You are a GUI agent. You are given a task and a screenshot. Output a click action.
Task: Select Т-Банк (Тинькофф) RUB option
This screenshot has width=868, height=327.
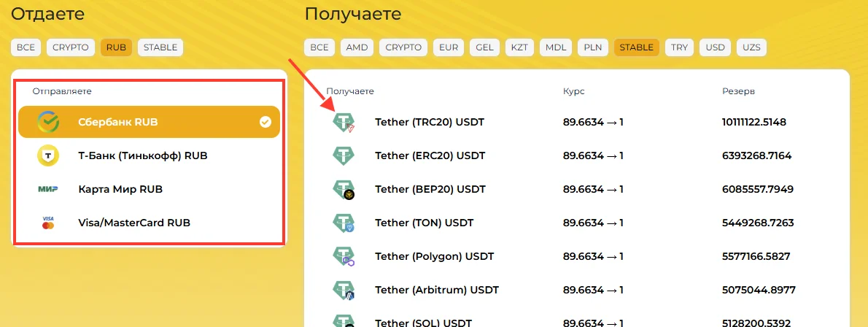pyautogui.click(x=149, y=155)
